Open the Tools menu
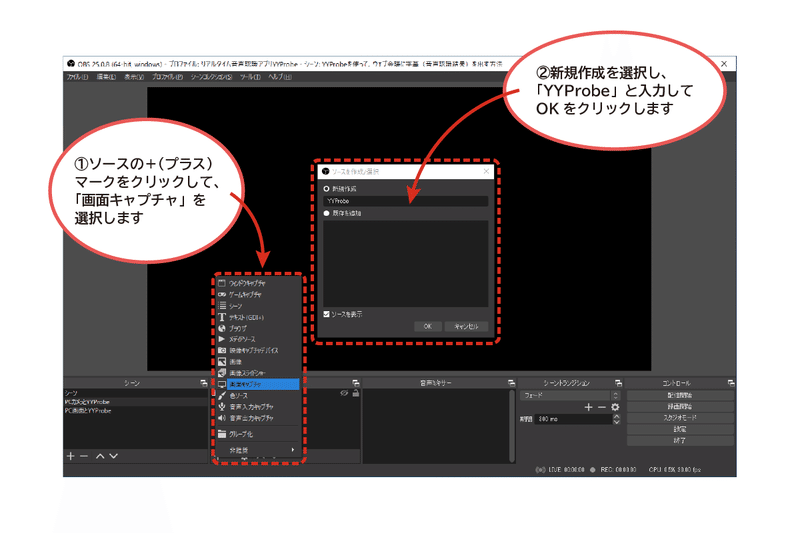This screenshot has height=533, width=800. (x=251, y=77)
